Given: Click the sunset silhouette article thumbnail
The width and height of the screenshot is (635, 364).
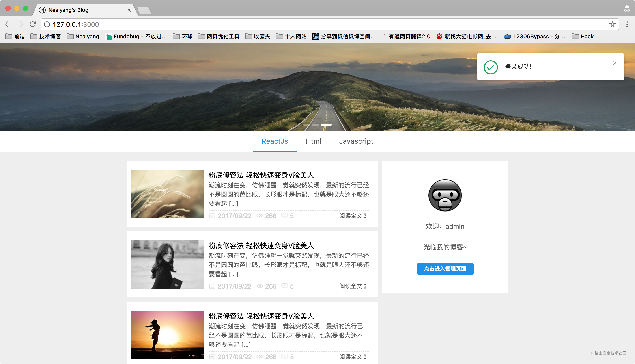Looking at the screenshot, I should 168,335.
